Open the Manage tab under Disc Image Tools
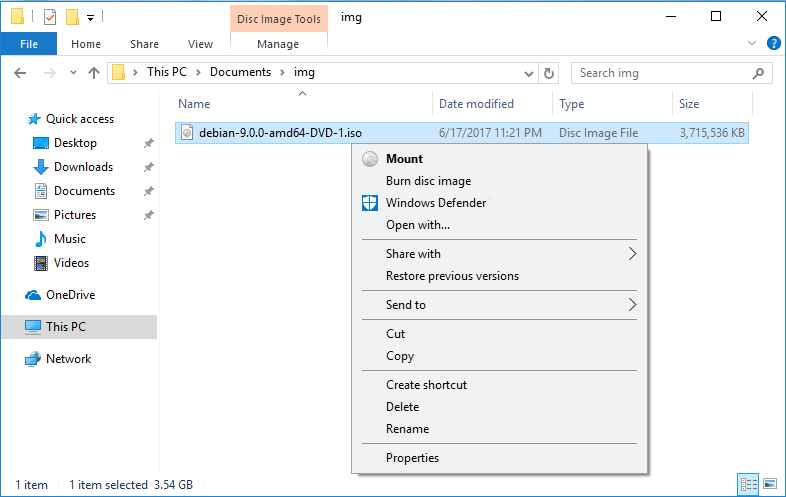The width and height of the screenshot is (786, 497). click(278, 44)
